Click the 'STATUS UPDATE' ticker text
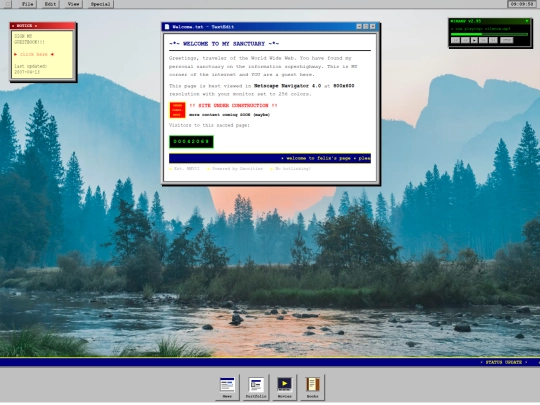The image size is (540, 405). (503, 362)
